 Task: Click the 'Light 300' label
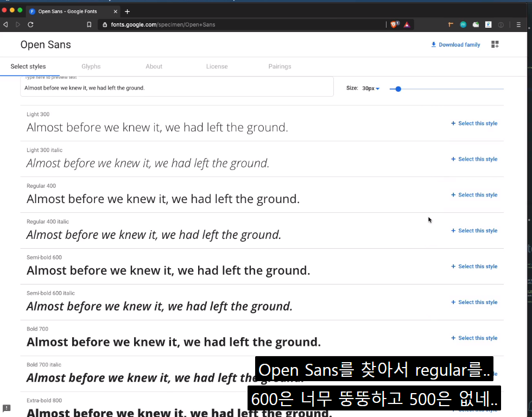(38, 115)
